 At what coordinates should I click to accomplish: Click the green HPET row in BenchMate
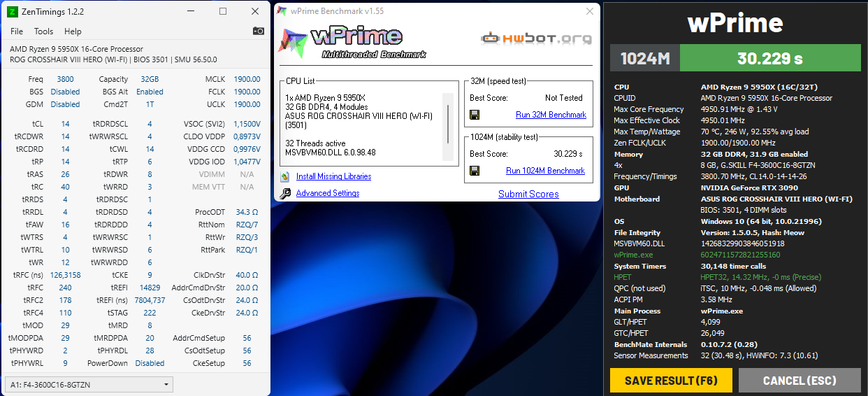pos(735,277)
